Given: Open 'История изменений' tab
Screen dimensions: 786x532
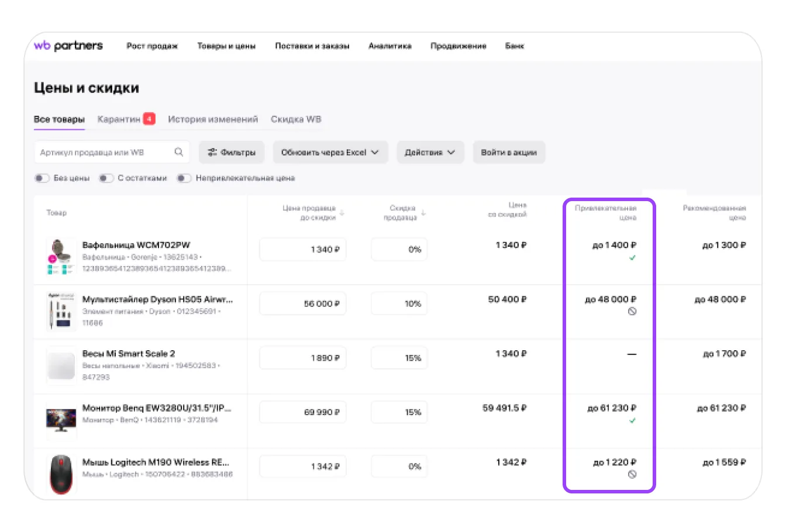Looking at the screenshot, I should click(x=213, y=119).
